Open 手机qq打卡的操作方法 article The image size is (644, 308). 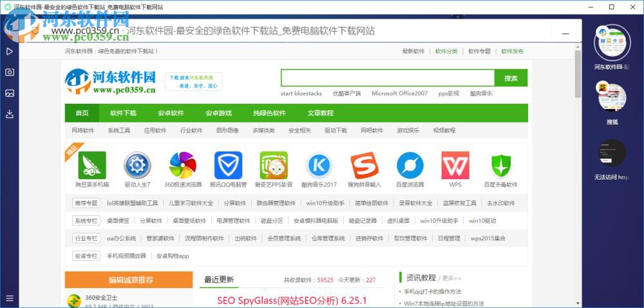coord(433,292)
